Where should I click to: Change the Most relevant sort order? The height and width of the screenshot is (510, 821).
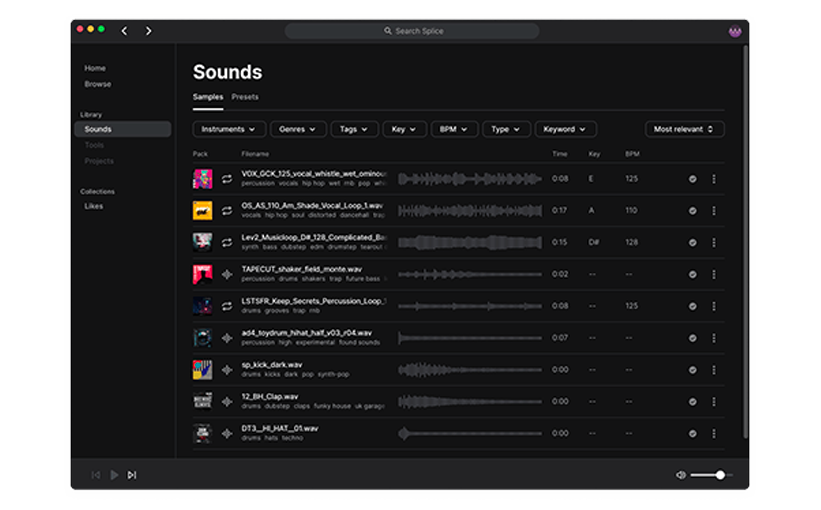pos(684,129)
